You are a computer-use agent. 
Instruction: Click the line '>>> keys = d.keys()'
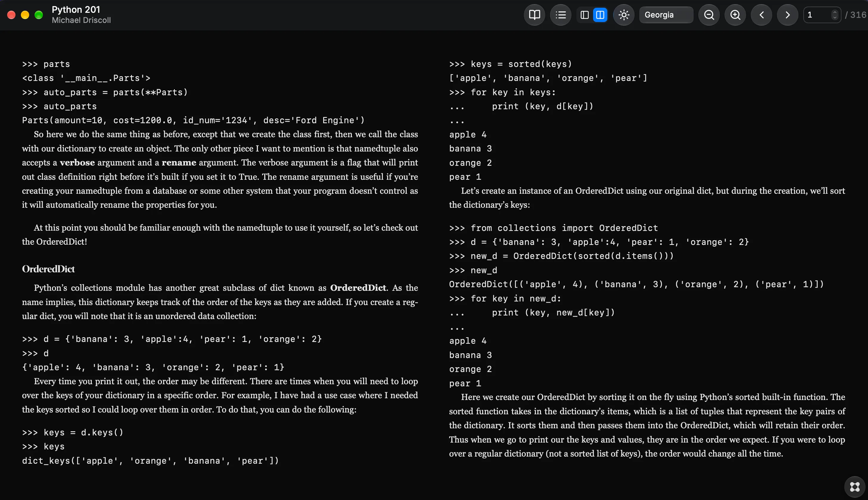point(72,432)
